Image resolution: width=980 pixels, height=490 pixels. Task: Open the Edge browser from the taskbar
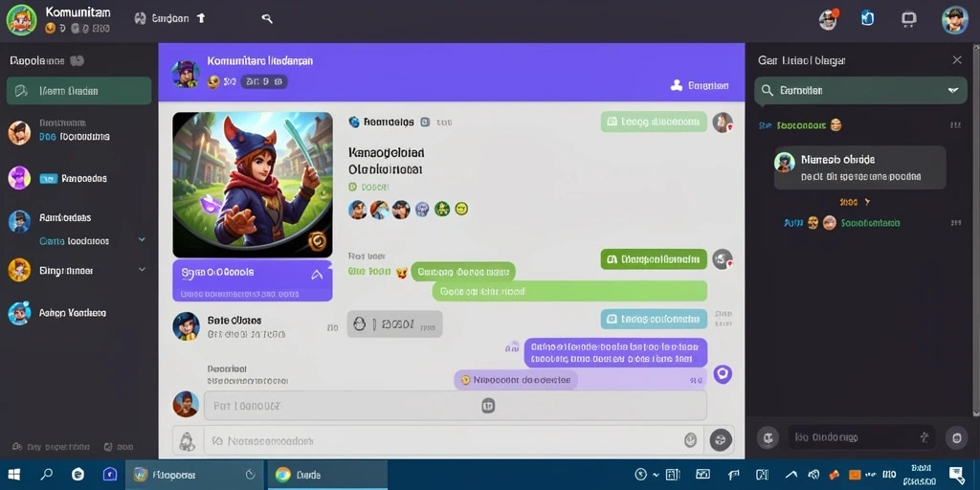click(x=78, y=475)
